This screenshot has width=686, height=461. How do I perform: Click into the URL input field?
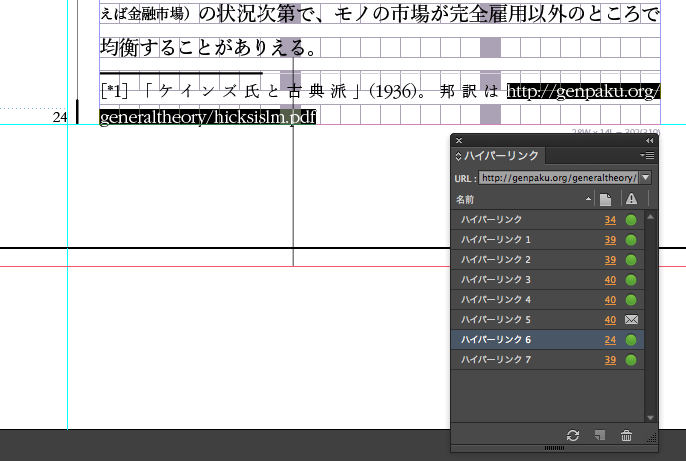click(x=558, y=178)
